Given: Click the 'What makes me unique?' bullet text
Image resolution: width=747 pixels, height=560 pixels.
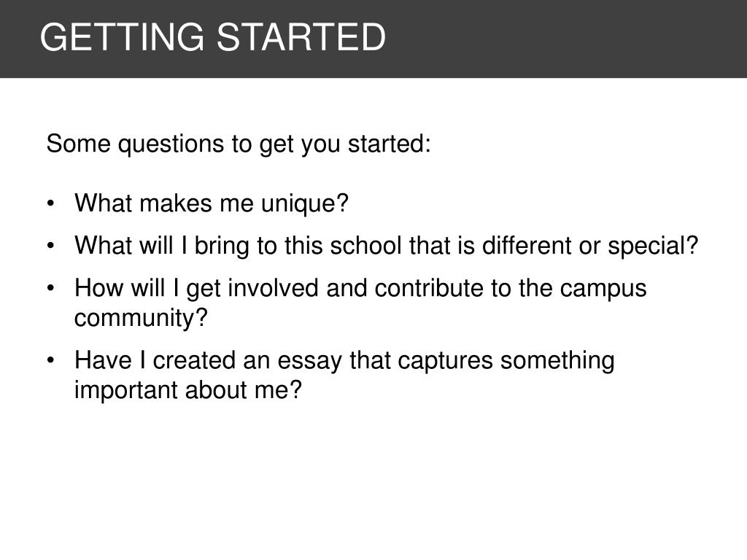Looking at the screenshot, I should pyautogui.click(x=212, y=204).
